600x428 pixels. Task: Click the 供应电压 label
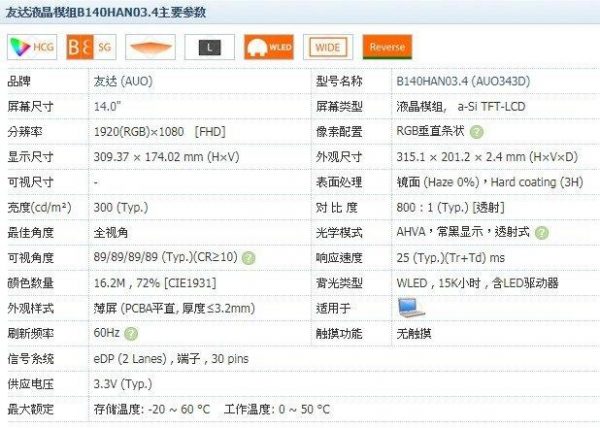31,384
